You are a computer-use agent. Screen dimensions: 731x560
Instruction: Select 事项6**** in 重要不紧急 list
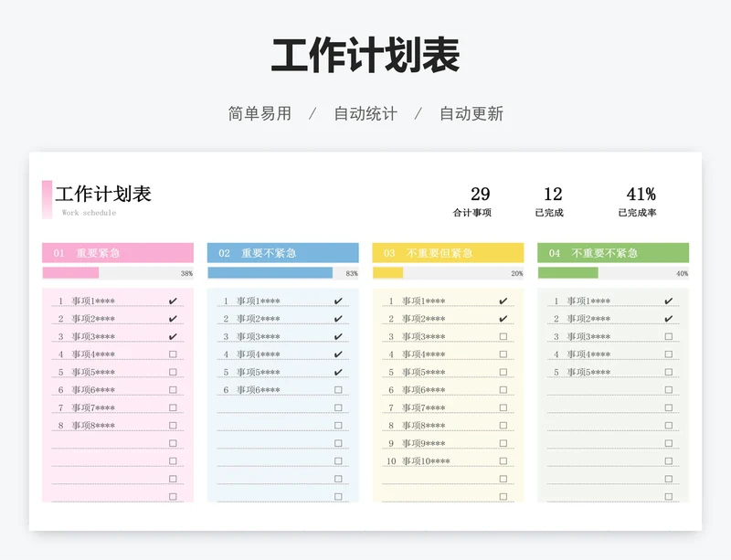point(259,390)
